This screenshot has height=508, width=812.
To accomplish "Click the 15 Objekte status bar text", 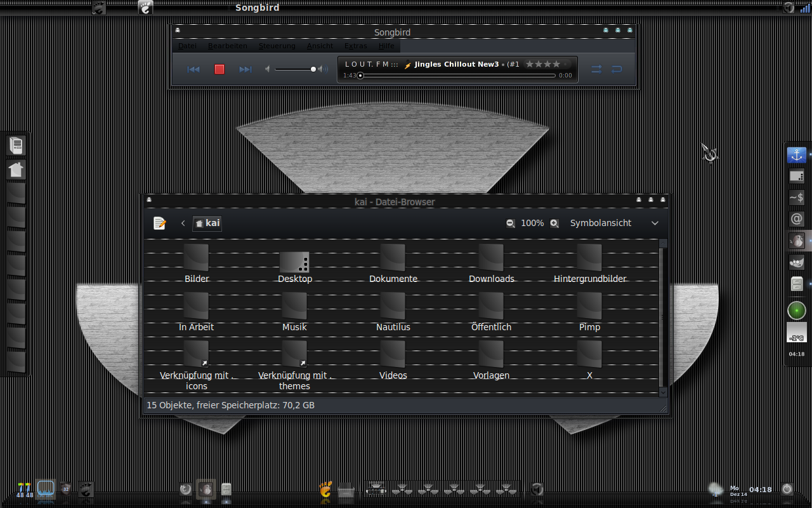I will pyautogui.click(x=230, y=405).
